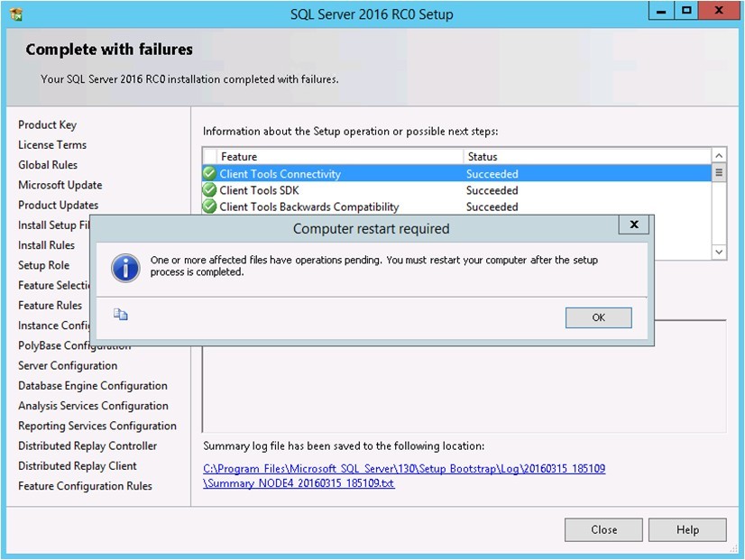This screenshot has height=560, width=745.
Task: Sort by the Feature column header
Action: [x=340, y=157]
